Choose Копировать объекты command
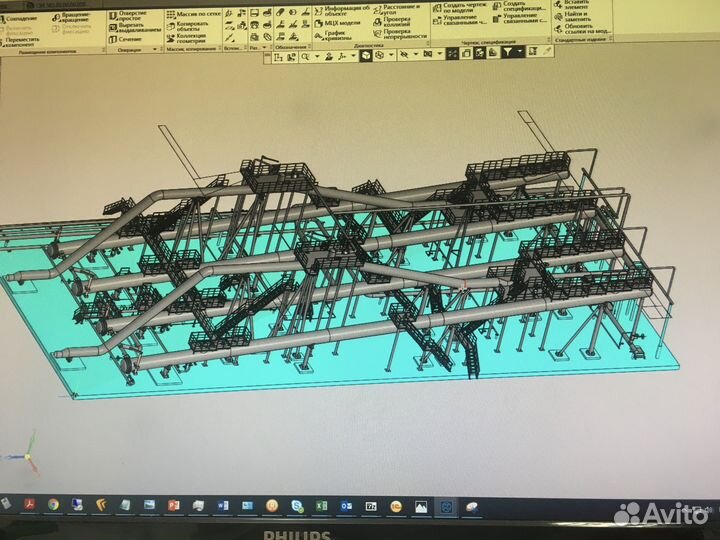This screenshot has width=720, height=540. point(188,26)
